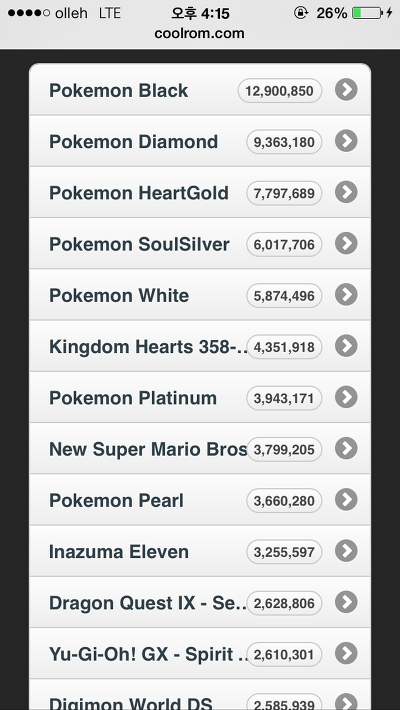Tap the chevron next to Pokemon Diamond
This screenshot has width=400, height=710.
point(347,141)
